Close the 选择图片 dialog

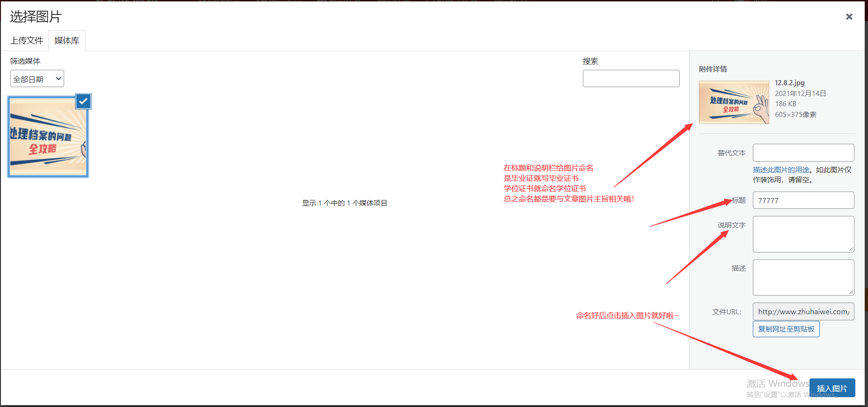click(x=849, y=17)
